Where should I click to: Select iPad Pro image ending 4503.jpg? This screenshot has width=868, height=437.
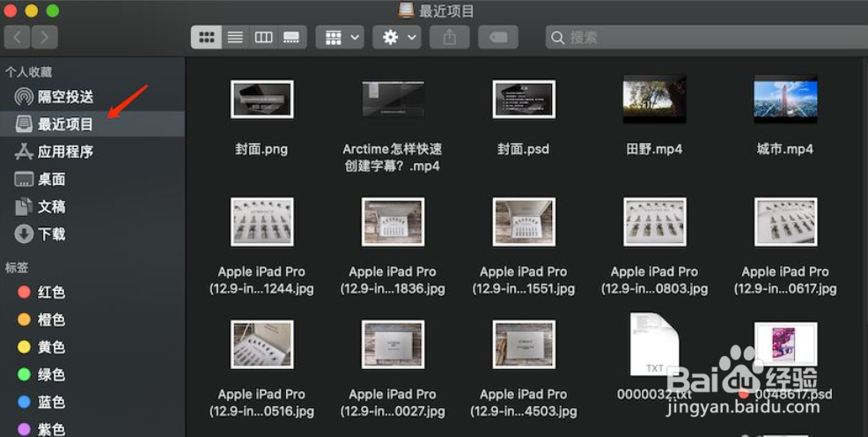point(524,344)
